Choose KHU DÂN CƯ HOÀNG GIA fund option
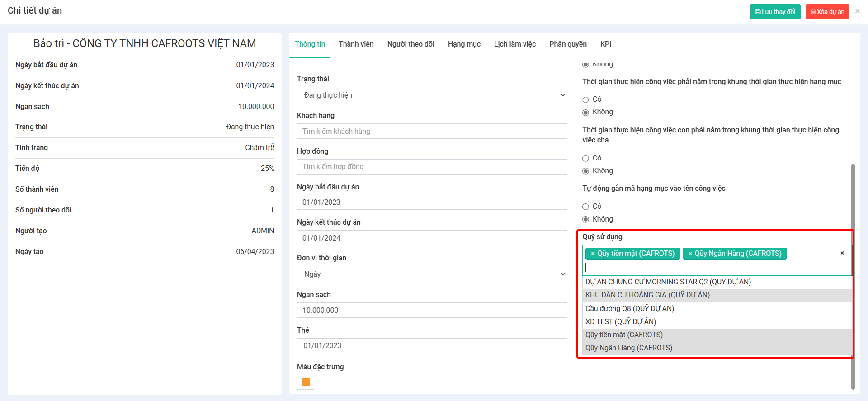 [647, 295]
